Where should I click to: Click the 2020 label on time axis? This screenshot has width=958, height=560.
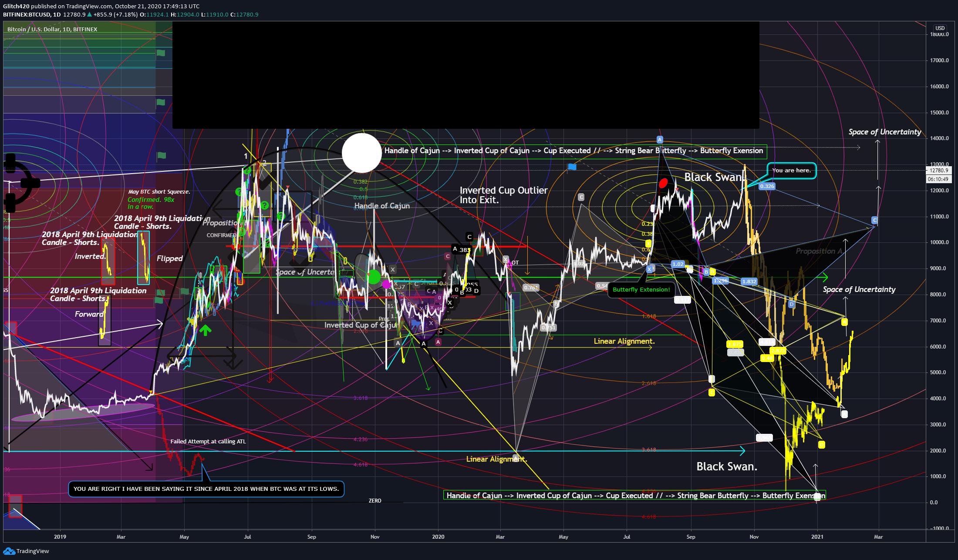click(x=438, y=537)
